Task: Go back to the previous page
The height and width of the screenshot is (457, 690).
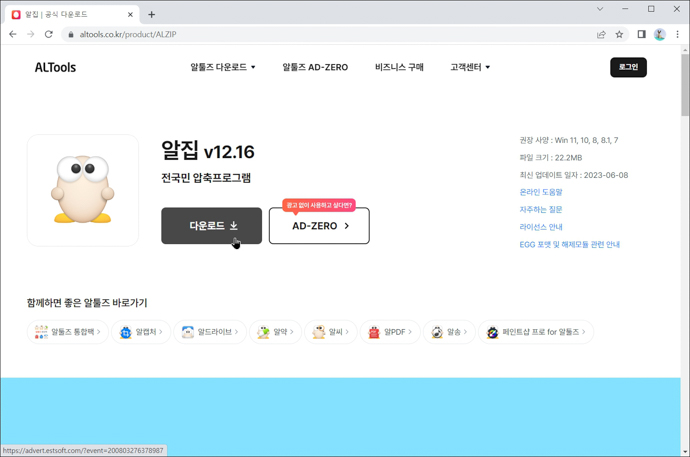Action: [x=13, y=34]
